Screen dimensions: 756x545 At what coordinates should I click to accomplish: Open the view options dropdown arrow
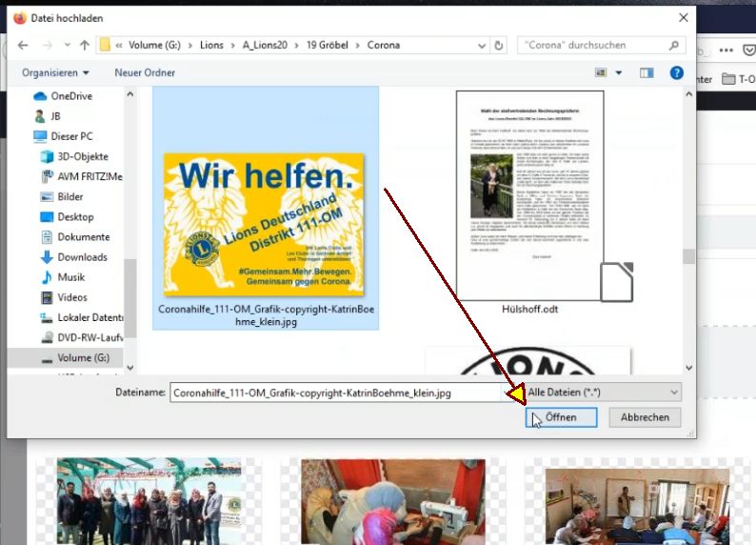tap(619, 72)
